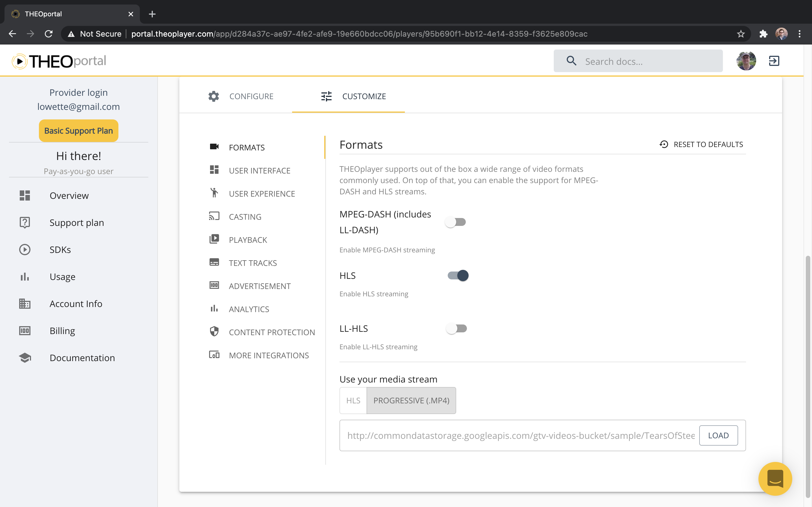This screenshot has width=812, height=507.
Task: Select the Text Tracks subtitle icon
Action: tap(214, 262)
